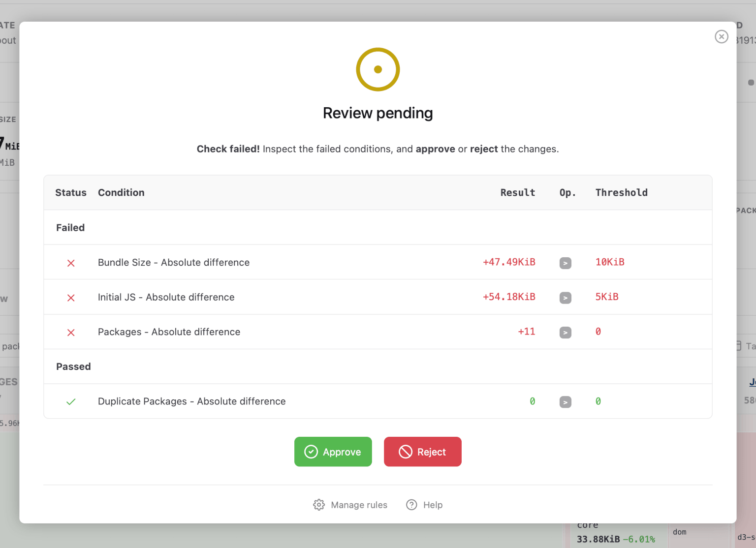Click the yellow Review pending status icon
Image resolution: width=756 pixels, height=548 pixels.
378,69
